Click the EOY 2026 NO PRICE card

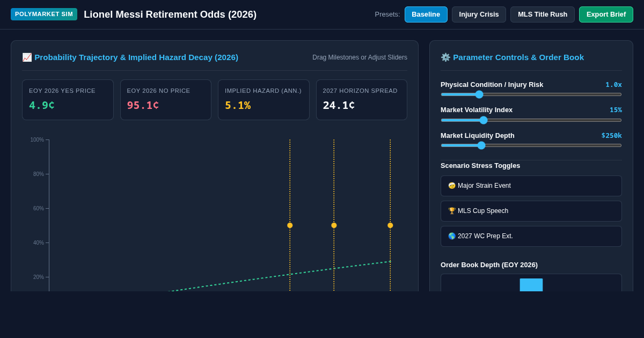coord(166,100)
